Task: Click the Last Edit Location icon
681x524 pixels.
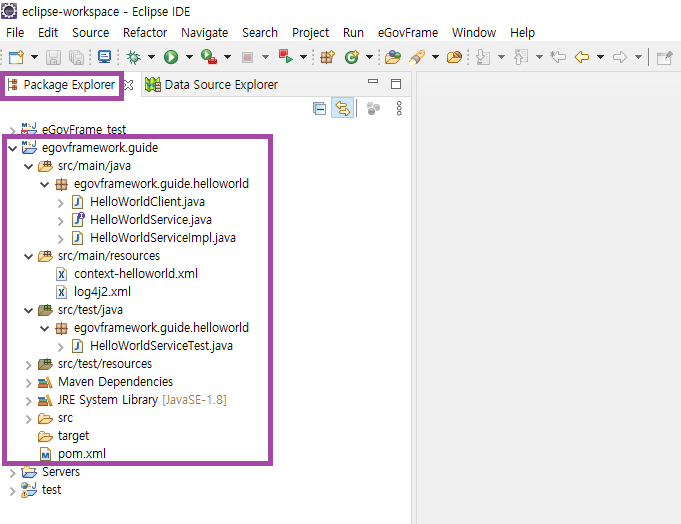Action: click(x=558, y=57)
